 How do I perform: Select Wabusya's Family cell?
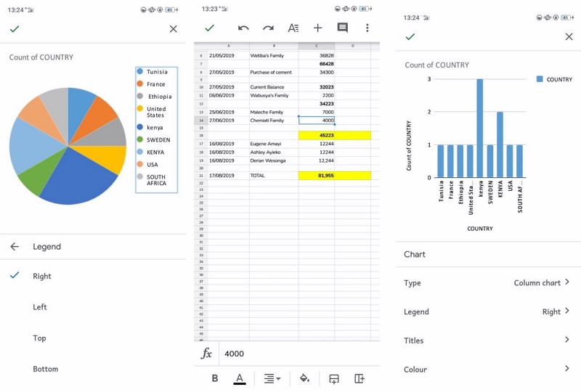tap(274, 95)
